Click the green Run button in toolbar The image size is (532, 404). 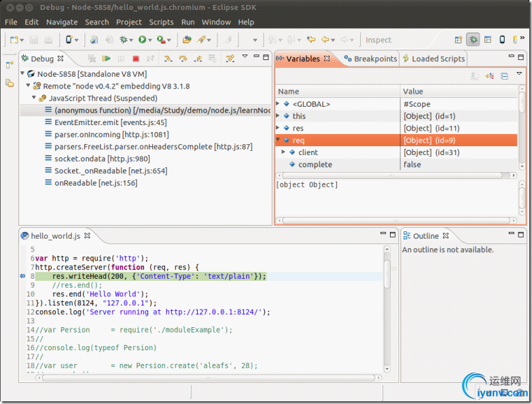(x=142, y=39)
